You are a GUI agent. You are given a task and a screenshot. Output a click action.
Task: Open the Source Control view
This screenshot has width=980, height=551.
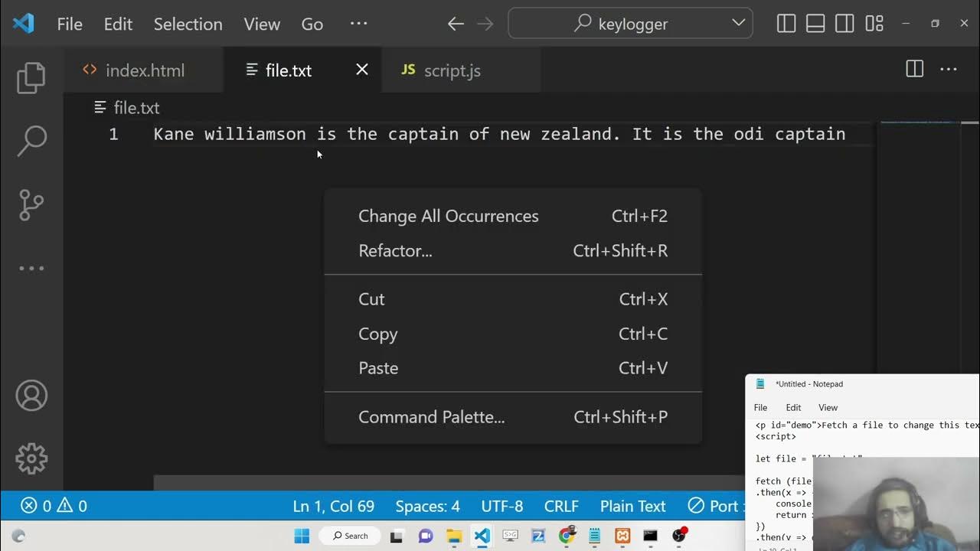(31, 205)
